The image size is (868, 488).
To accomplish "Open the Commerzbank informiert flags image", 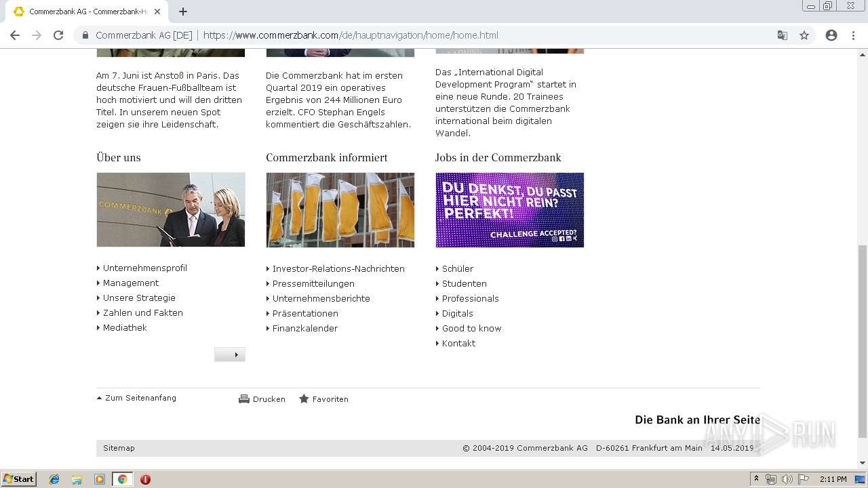I will (340, 209).
